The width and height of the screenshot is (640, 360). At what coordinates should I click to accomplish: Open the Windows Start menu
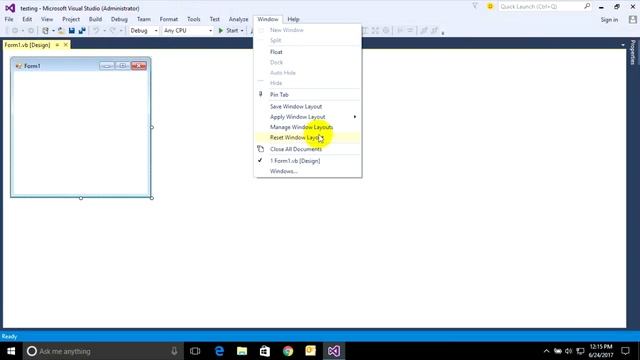click(x=11, y=351)
